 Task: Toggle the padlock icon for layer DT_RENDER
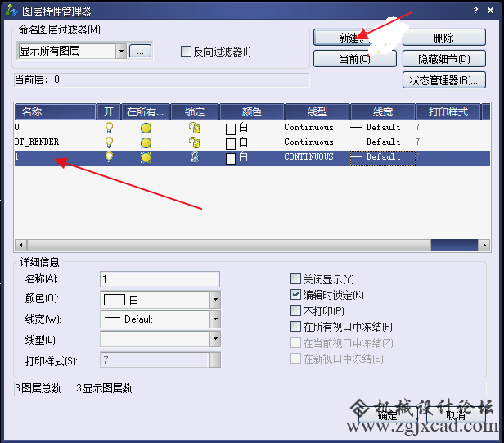[195, 142]
